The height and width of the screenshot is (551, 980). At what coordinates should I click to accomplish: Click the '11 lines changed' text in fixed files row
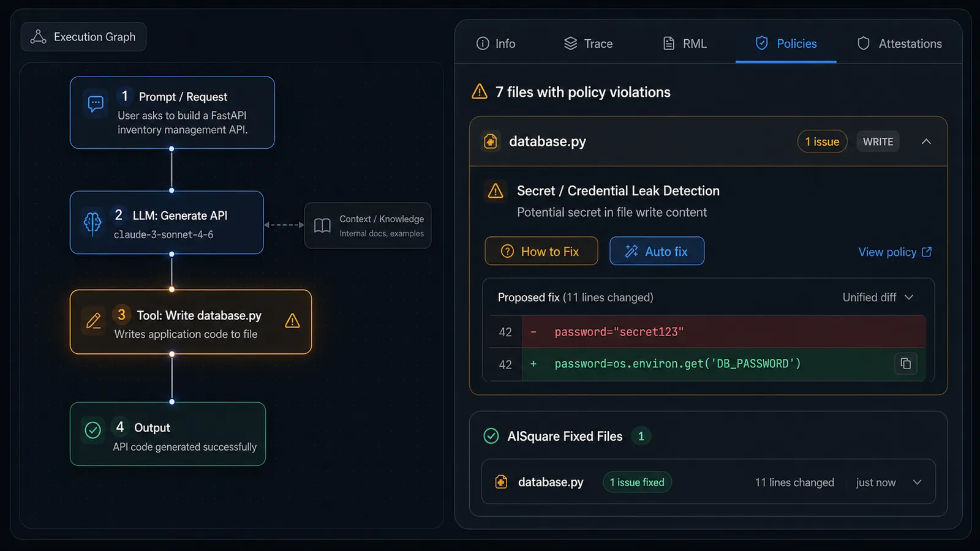coord(794,482)
